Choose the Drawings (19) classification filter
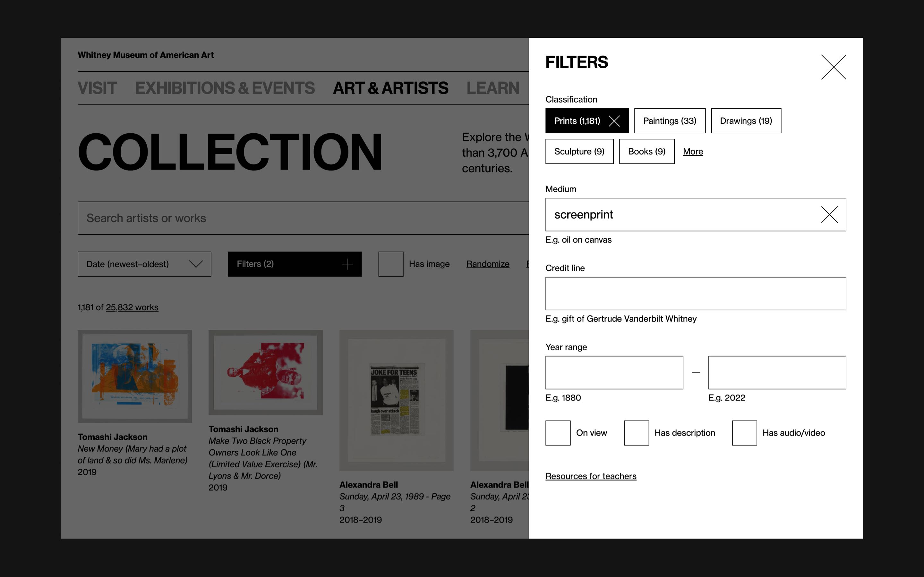 [746, 121]
